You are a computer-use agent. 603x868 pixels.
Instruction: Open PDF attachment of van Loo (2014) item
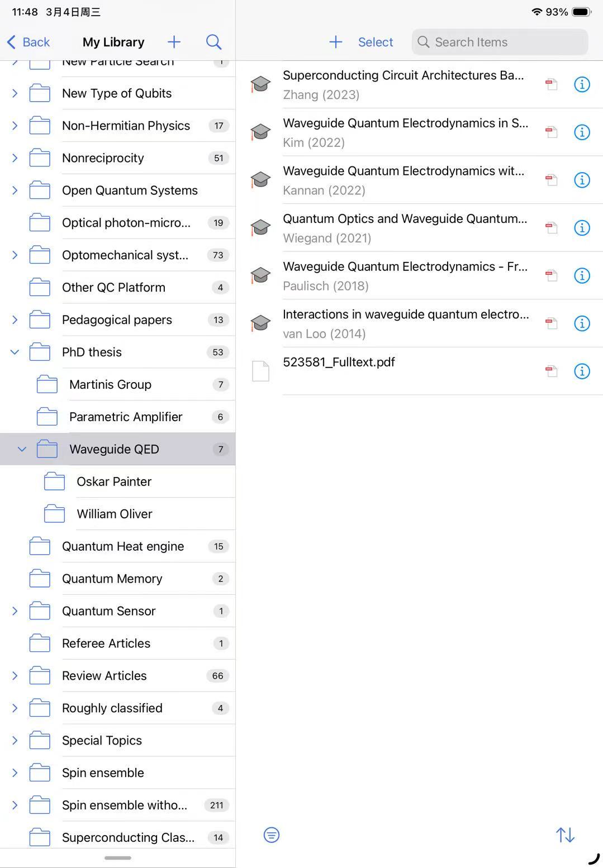552,323
